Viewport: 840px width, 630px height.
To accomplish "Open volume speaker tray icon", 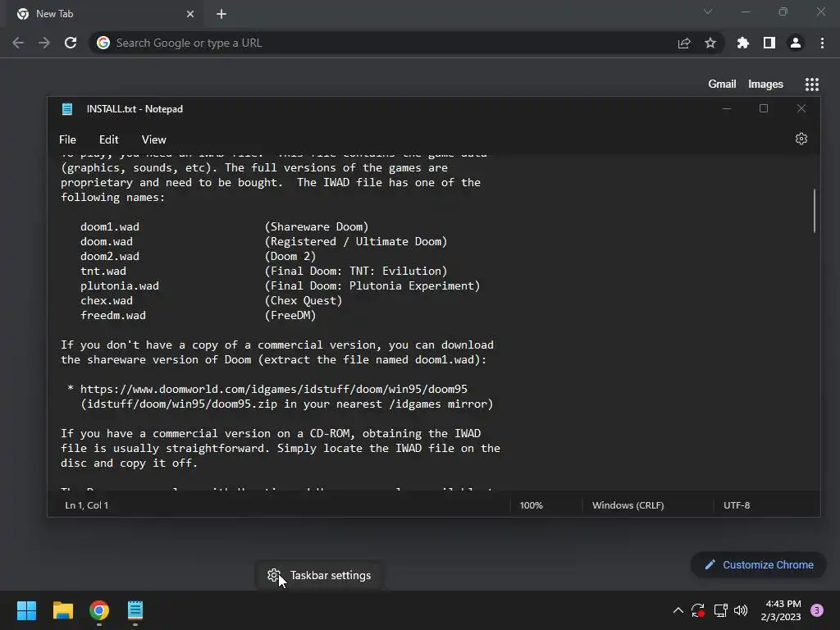I will (741, 610).
